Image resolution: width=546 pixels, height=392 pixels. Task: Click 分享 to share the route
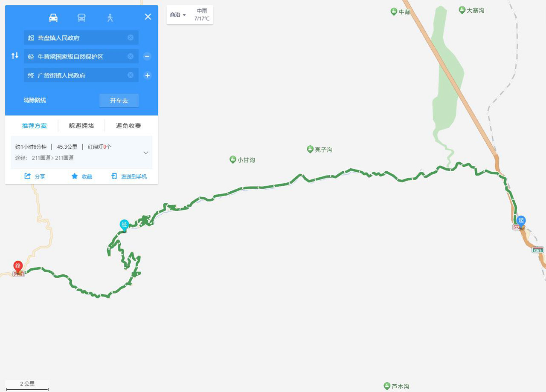point(35,176)
